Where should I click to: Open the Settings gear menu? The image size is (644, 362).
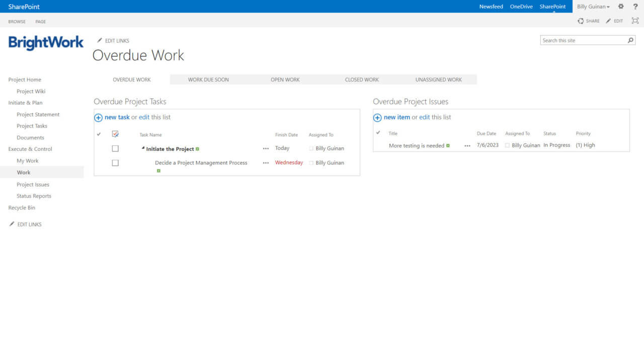[621, 6]
